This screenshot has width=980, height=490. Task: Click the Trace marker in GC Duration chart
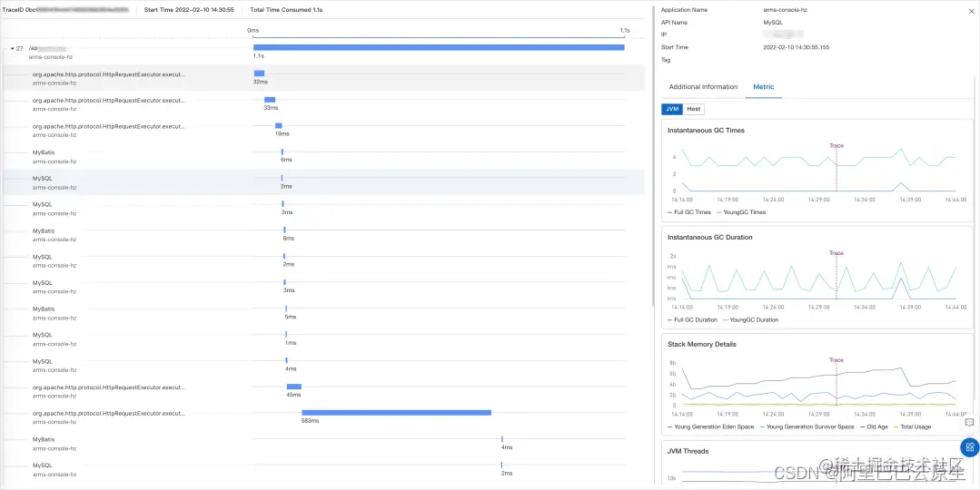click(836, 253)
